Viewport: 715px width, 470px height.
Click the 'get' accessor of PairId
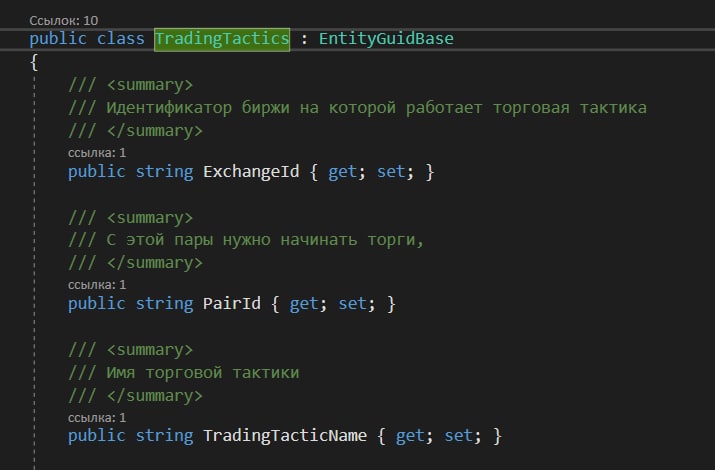pyautogui.click(x=304, y=304)
